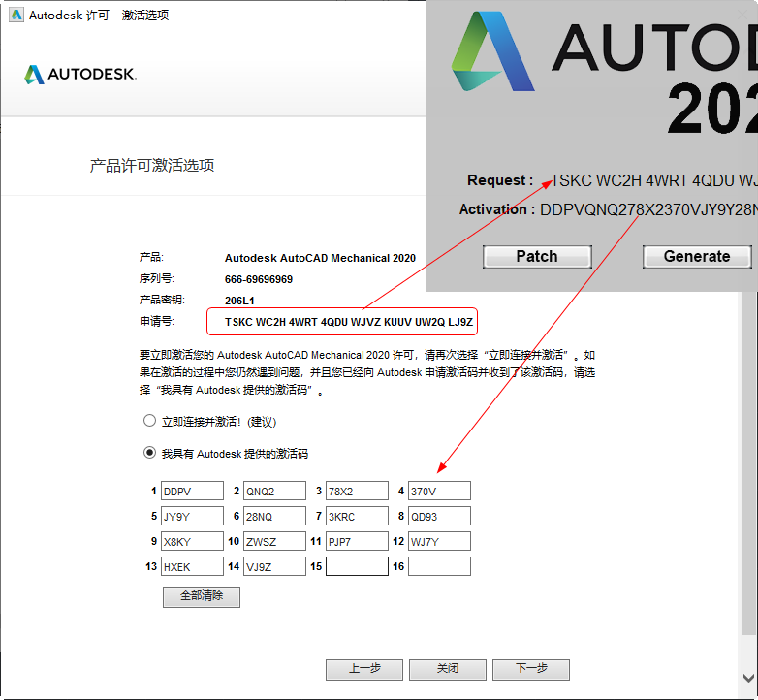The height and width of the screenshot is (700, 758).
Task: Click the 下一步 next button
Action: point(531,669)
